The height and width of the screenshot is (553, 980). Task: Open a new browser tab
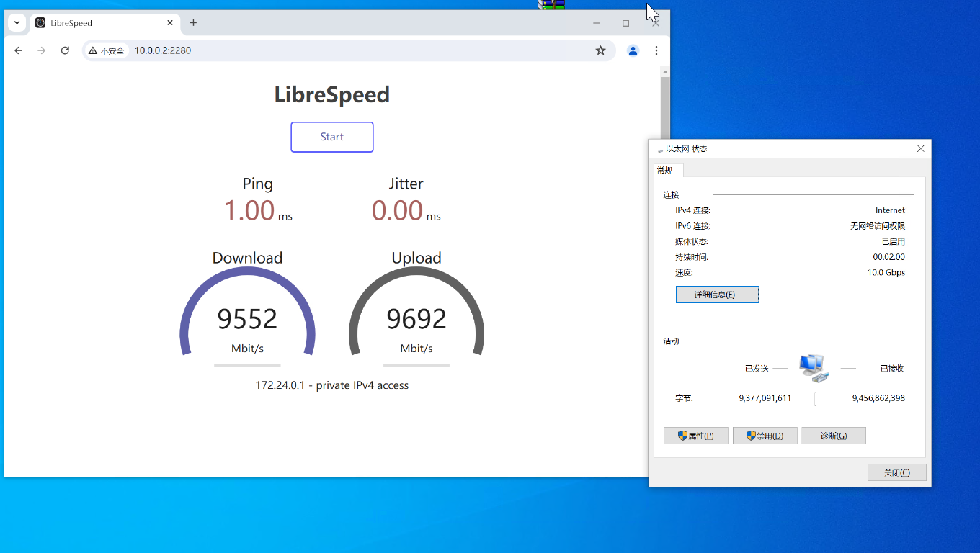coord(193,22)
